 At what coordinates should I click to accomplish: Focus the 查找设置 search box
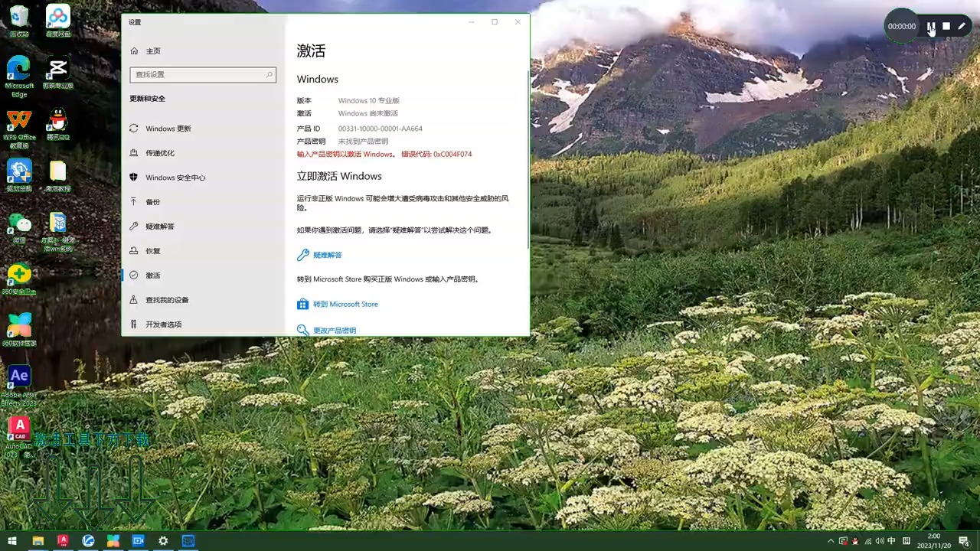[x=203, y=74]
